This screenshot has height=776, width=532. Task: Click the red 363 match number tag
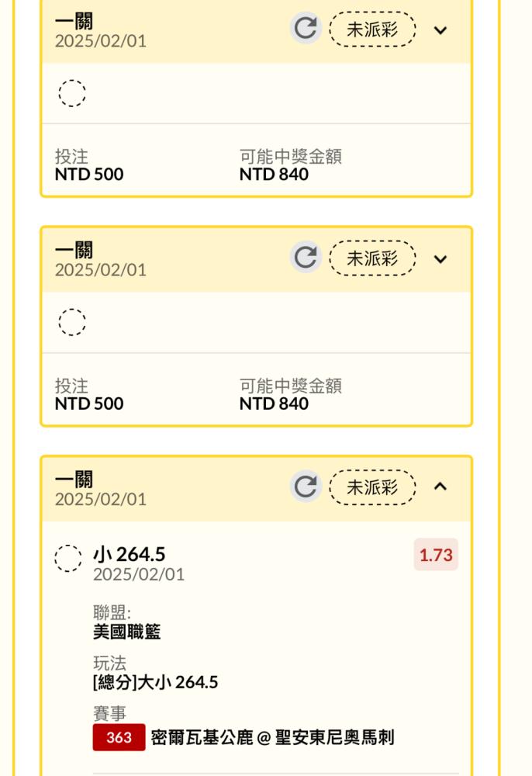(x=119, y=737)
